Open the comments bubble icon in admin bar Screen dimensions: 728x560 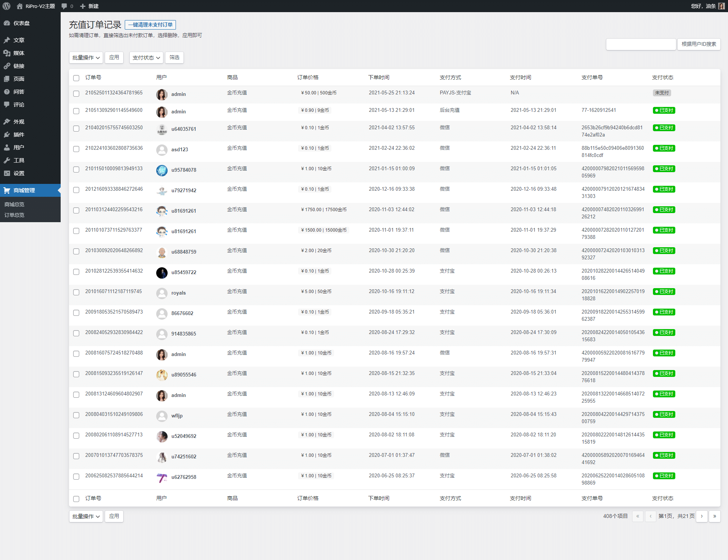point(64,6)
